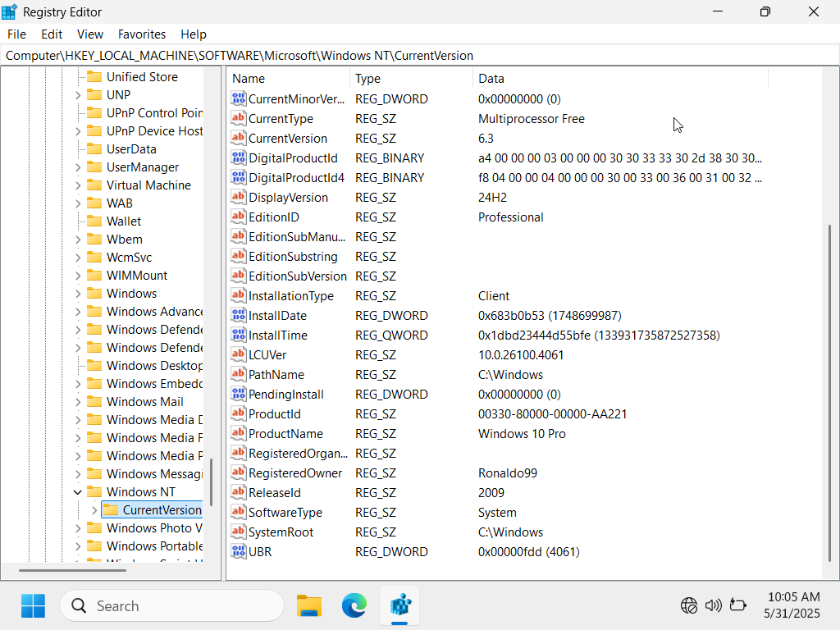
Task: Click the string icon beside ReleaseId
Action: click(x=239, y=492)
